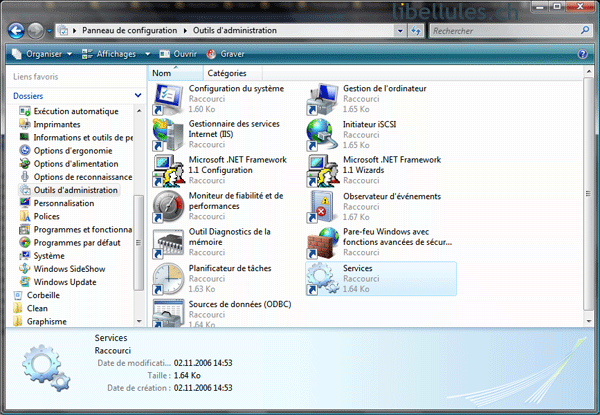Click the search magnifier icon
This screenshot has width=600, height=415.
click(x=585, y=30)
